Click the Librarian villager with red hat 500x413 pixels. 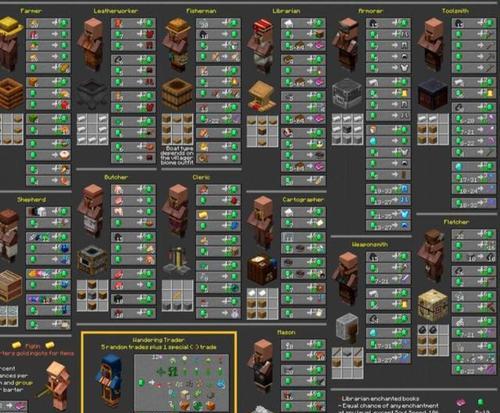(x=262, y=46)
